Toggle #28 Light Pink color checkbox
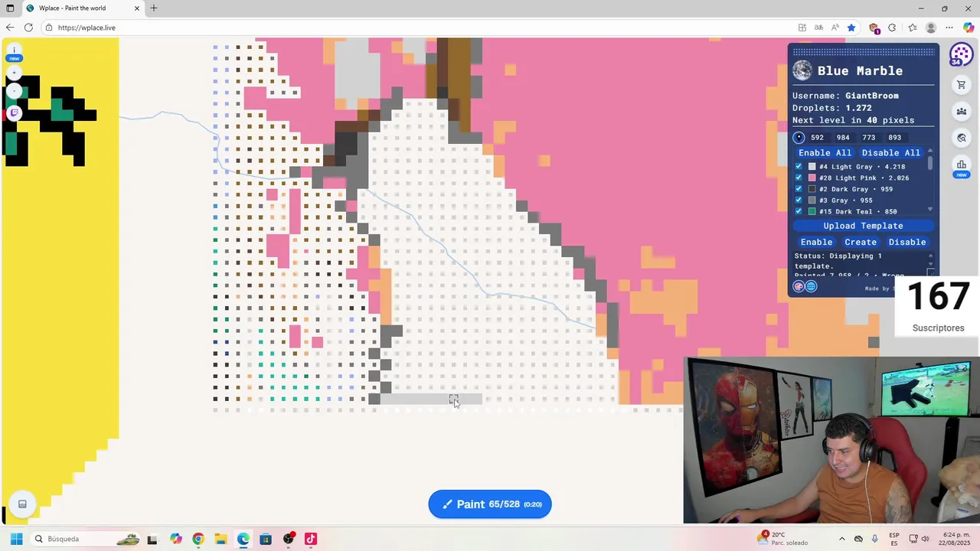 point(799,178)
